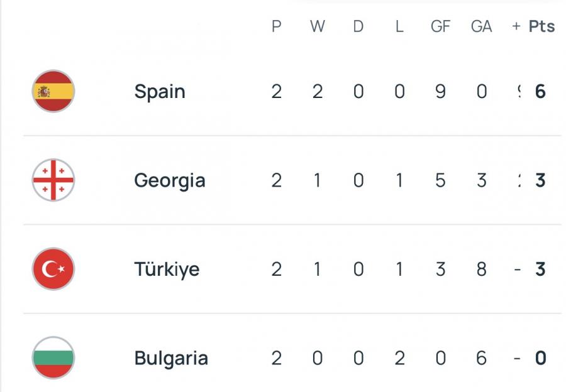
Task: Click Georgia's goals for value 5
Action: (x=440, y=180)
